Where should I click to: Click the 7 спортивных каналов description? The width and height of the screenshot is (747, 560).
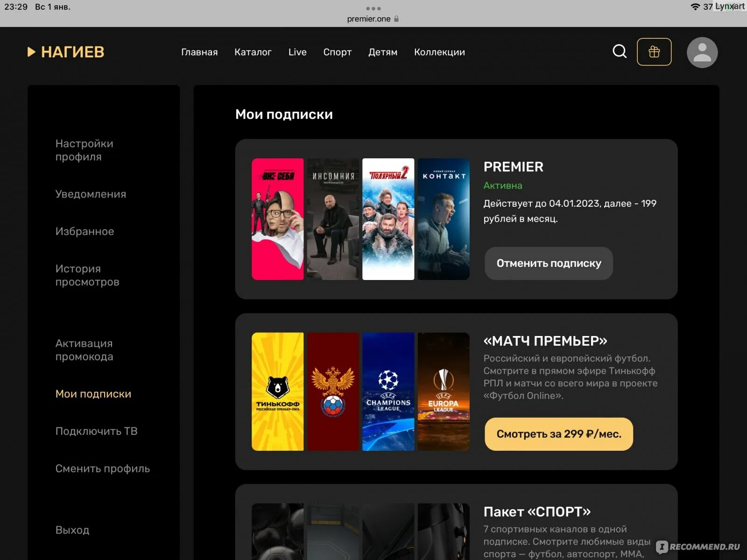coord(567,541)
